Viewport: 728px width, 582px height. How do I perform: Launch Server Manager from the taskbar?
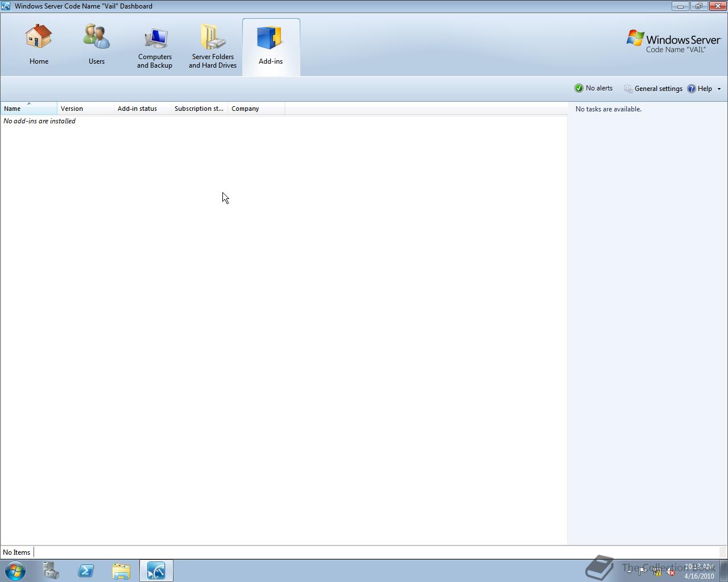(51, 571)
